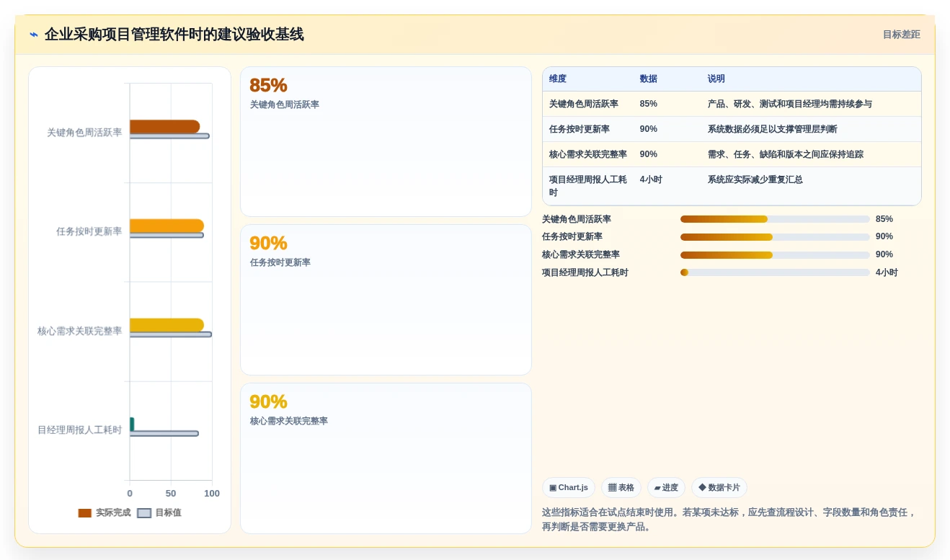950x560 pixels.
Task: Click the 关键角色周活跃率 chart axis label
Action: [84, 133]
